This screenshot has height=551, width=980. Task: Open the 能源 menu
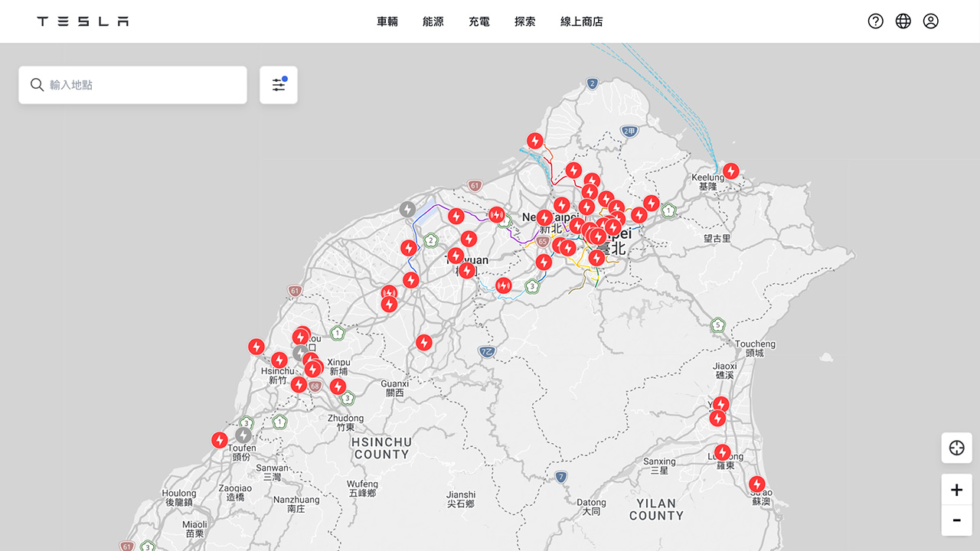(433, 21)
